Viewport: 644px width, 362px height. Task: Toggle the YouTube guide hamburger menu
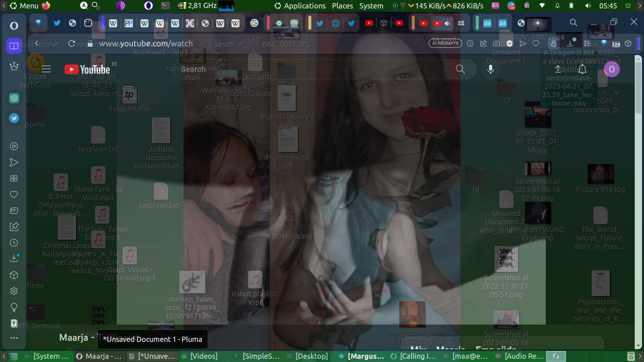point(47,69)
